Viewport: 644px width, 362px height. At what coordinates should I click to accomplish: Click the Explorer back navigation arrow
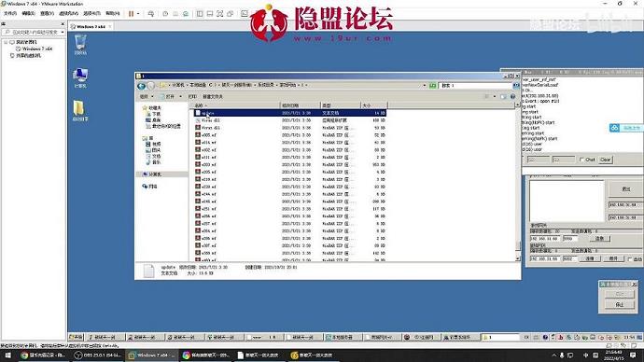point(141,86)
